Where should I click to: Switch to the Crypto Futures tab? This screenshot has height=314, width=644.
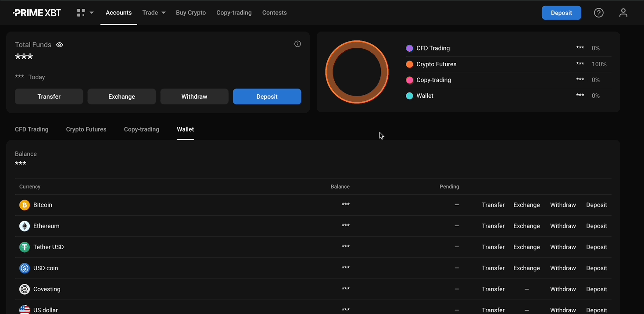point(86,129)
